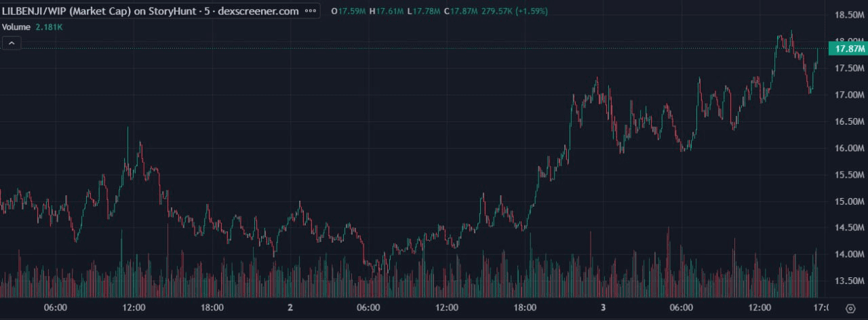Image resolution: width=868 pixels, height=320 pixels.
Task: Click the 16.00M price axis label
Action: coord(850,148)
